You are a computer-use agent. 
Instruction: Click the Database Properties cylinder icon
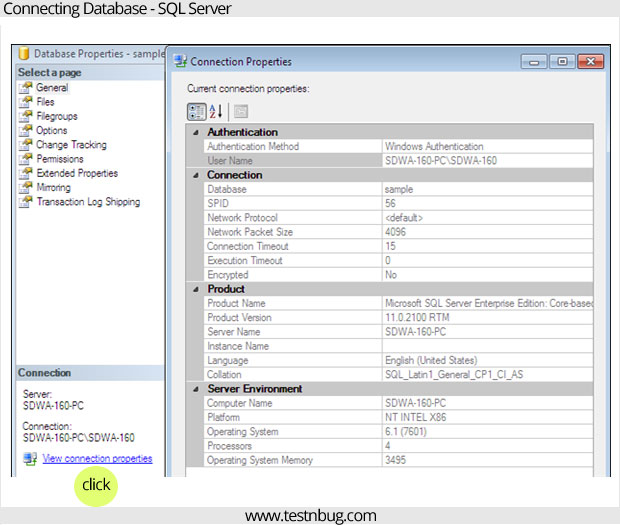click(x=24, y=53)
